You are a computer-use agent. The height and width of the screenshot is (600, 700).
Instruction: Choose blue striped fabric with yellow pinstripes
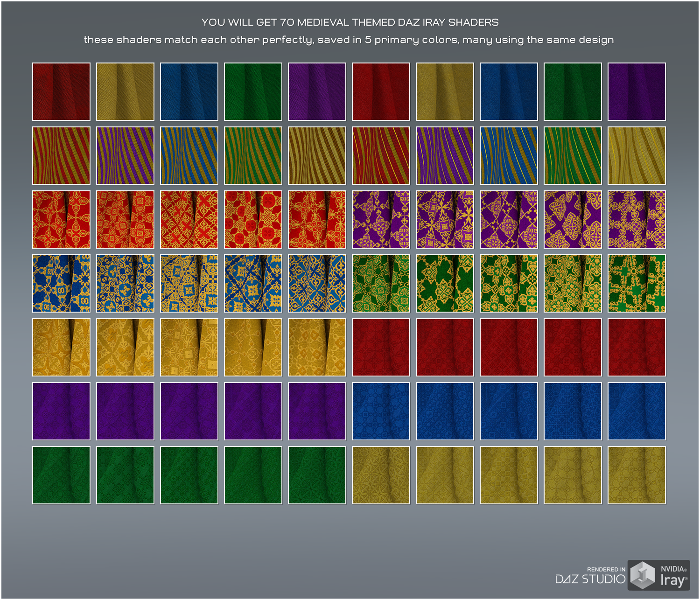pyautogui.click(x=509, y=155)
